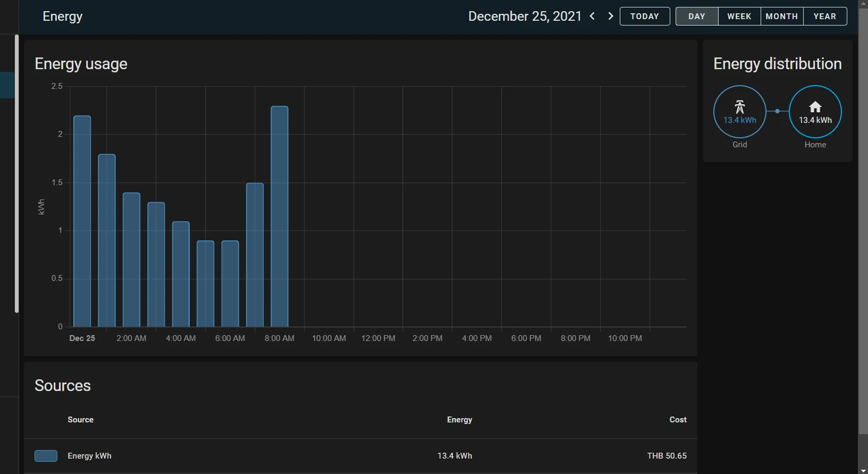Click the Grid transmission tower icon
Viewport: 868px width, 474px height.
pyautogui.click(x=740, y=106)
